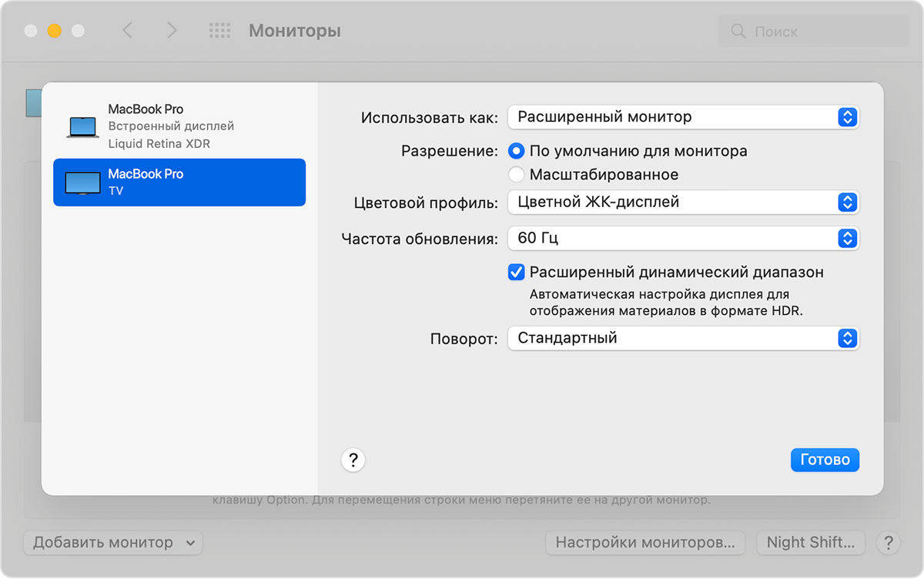This screenshot has width=924, height=579.
Task: Click the forward navigation arrow
Action: 172,31
